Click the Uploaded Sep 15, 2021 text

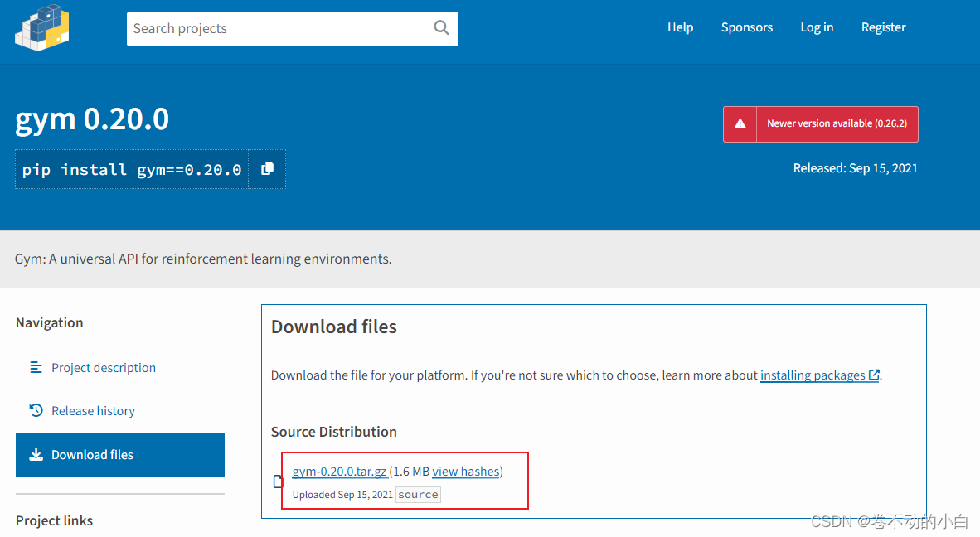(342, 495)
